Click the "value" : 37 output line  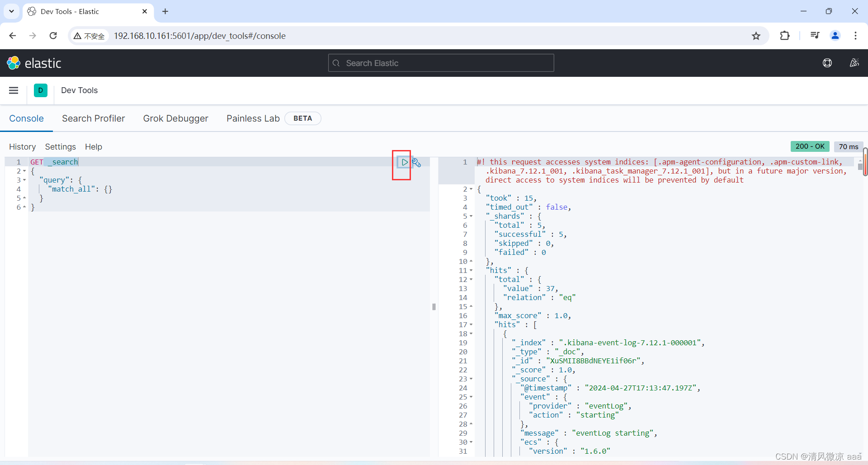[x=531, y=289]
